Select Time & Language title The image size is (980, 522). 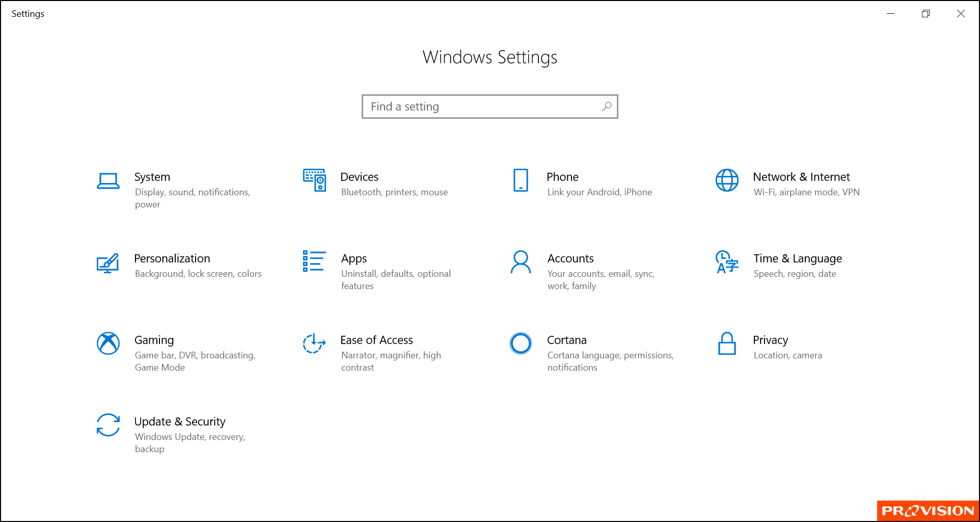pyautogui.click(x=798, y=258)
